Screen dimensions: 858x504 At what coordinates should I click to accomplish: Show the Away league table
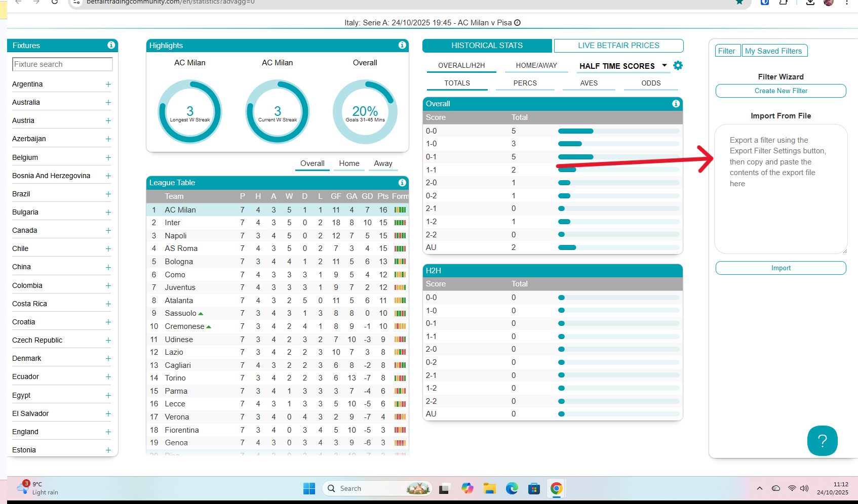coord(383,163)
